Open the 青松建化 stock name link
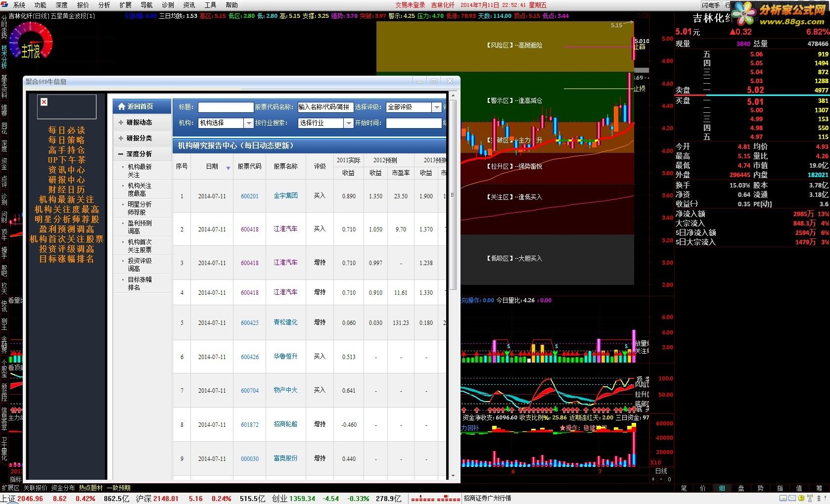 coord(285,322)
